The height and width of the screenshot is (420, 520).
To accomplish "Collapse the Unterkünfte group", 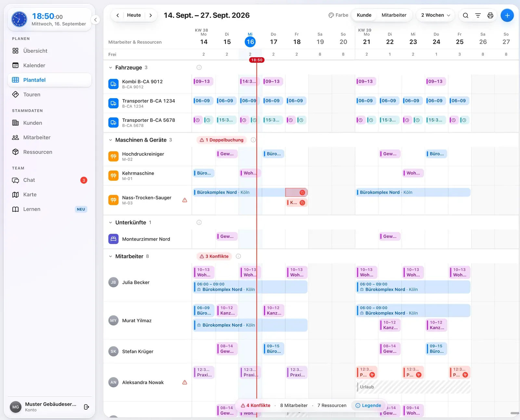I will point(110,222).
